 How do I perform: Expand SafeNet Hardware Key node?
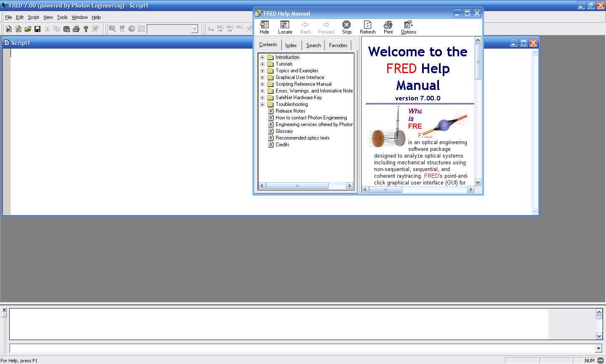[262, 98]
